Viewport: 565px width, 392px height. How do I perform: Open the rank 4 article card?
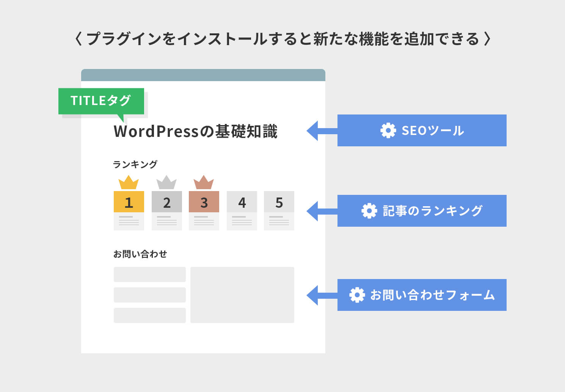pos(242,211)
